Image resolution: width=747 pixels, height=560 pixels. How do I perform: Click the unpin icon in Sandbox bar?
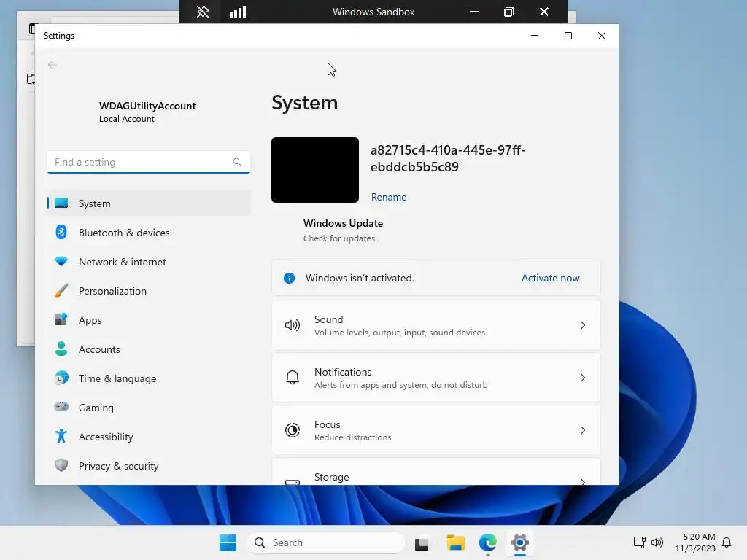(203, 12)
